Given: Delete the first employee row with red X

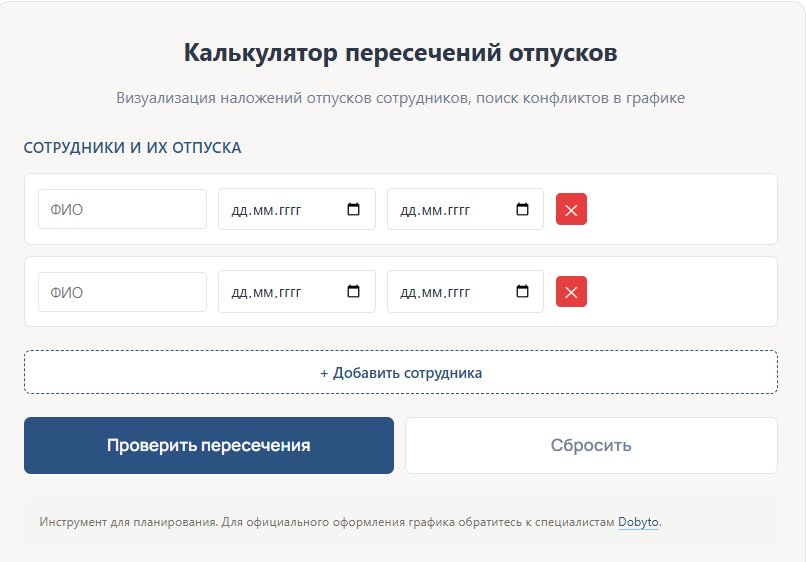Looking at the screenshot, I should click(x=571, y=210).
